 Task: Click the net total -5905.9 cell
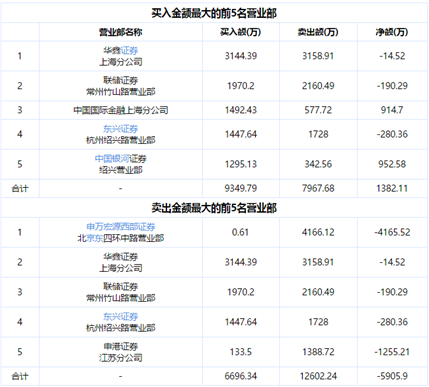(x=392, y=376)
